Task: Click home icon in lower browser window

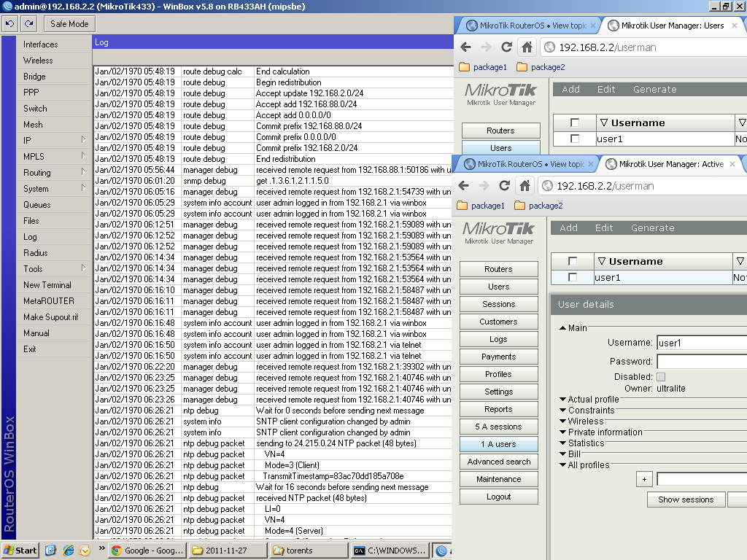Action: [x=525, y=186]
